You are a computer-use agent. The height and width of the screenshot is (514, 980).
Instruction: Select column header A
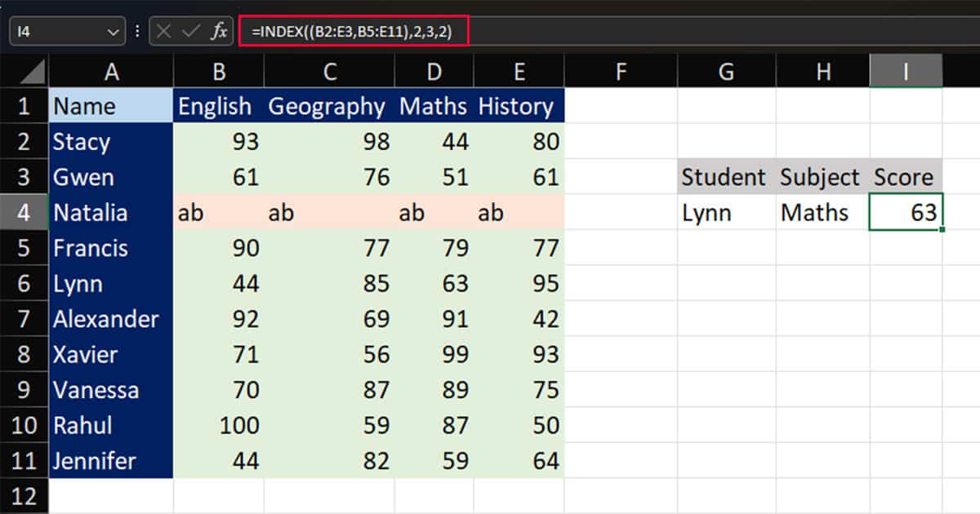(x=111, y=71)
